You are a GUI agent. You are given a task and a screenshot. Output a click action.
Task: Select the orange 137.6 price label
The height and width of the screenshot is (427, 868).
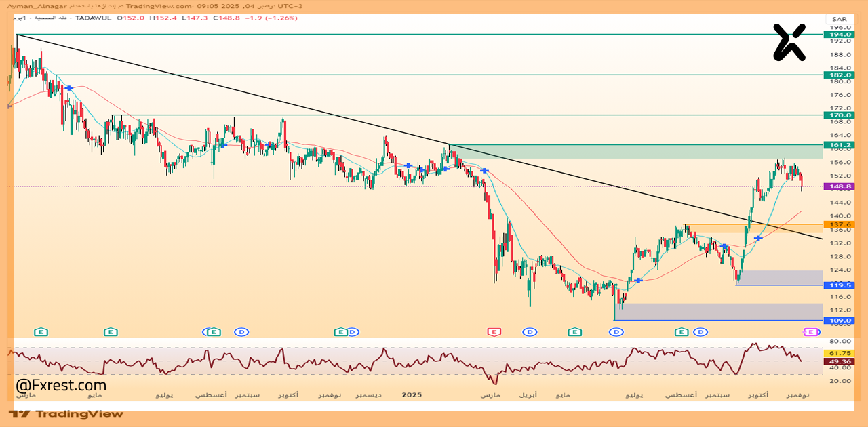(x=838, y=224)
